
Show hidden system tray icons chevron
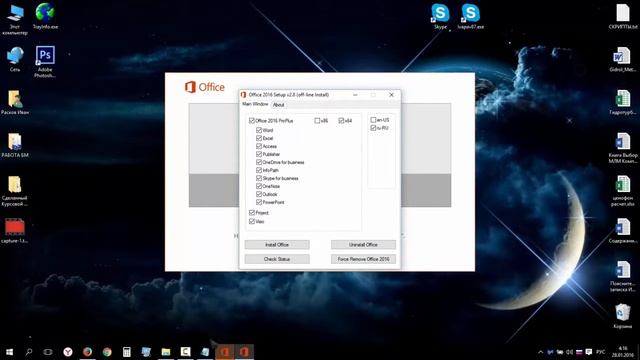[540, 352]
